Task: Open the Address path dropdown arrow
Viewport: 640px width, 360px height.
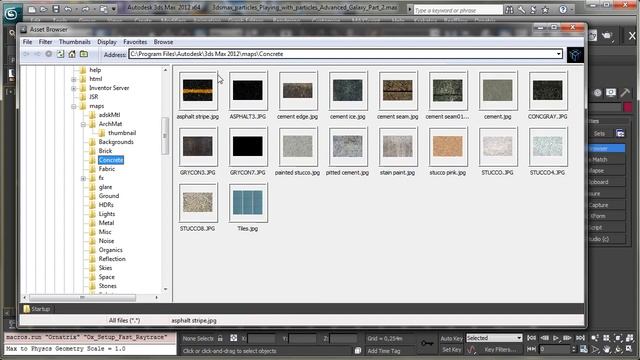Action: [558, 54]
